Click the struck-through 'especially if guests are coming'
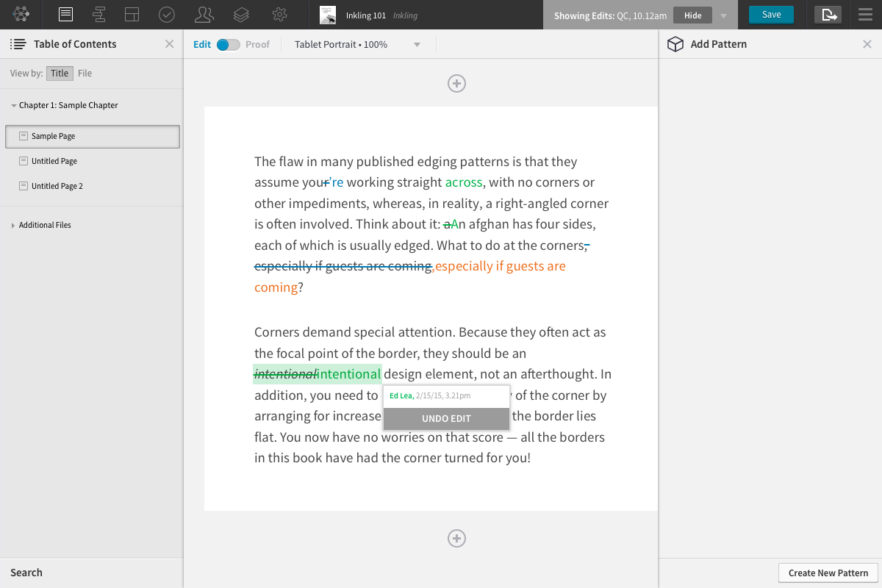Viewport: 882px width, 588px height. (x=343, y=266)
